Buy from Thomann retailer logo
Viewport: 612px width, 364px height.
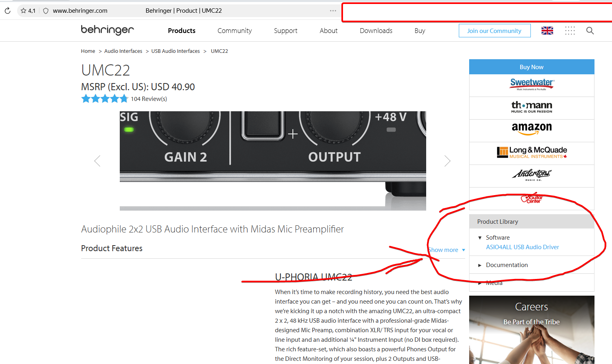(x=532, y=107)
